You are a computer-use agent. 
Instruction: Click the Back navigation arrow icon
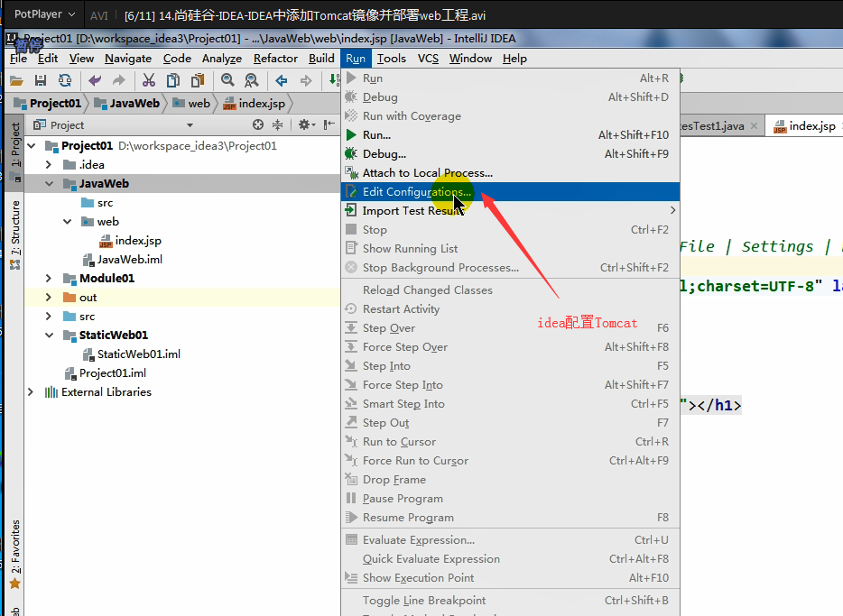click(x=282, y=80)
